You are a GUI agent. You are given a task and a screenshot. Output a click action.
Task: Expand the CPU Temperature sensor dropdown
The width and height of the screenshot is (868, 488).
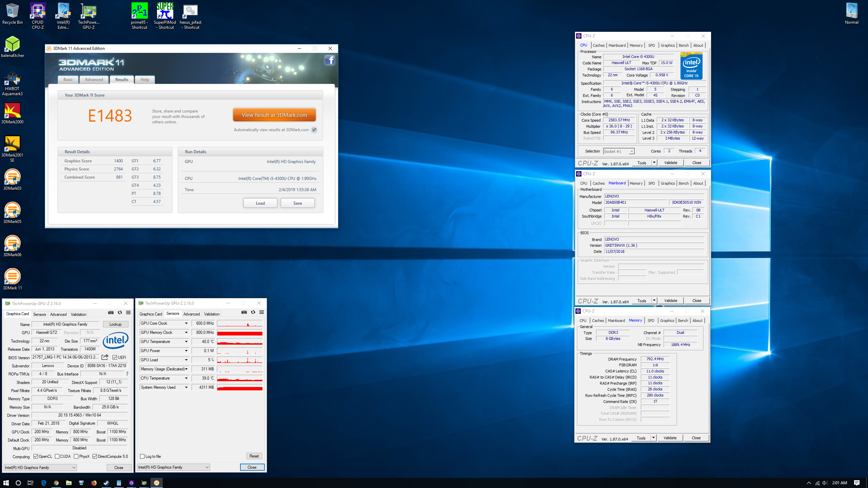(186, 378)
